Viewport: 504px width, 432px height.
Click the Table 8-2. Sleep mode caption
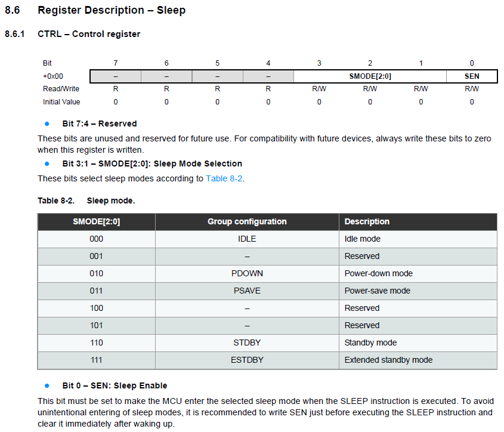pyautogui.click(x=86, y=200)
